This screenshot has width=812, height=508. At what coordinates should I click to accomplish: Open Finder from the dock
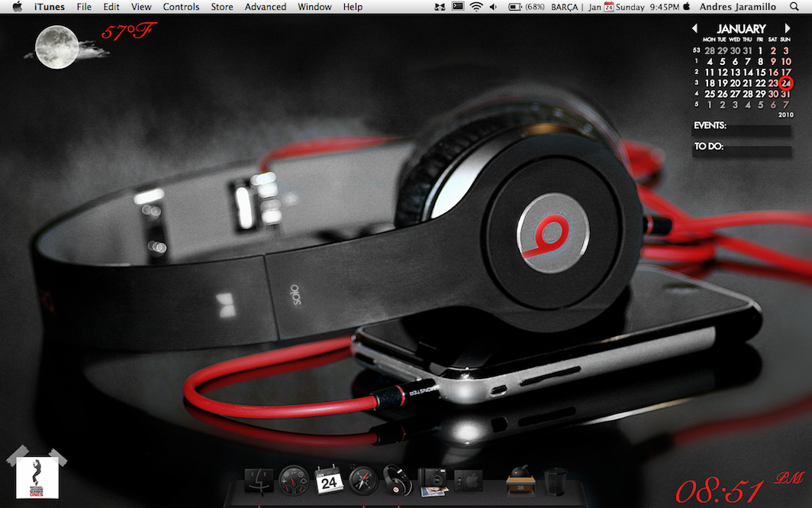259,481
